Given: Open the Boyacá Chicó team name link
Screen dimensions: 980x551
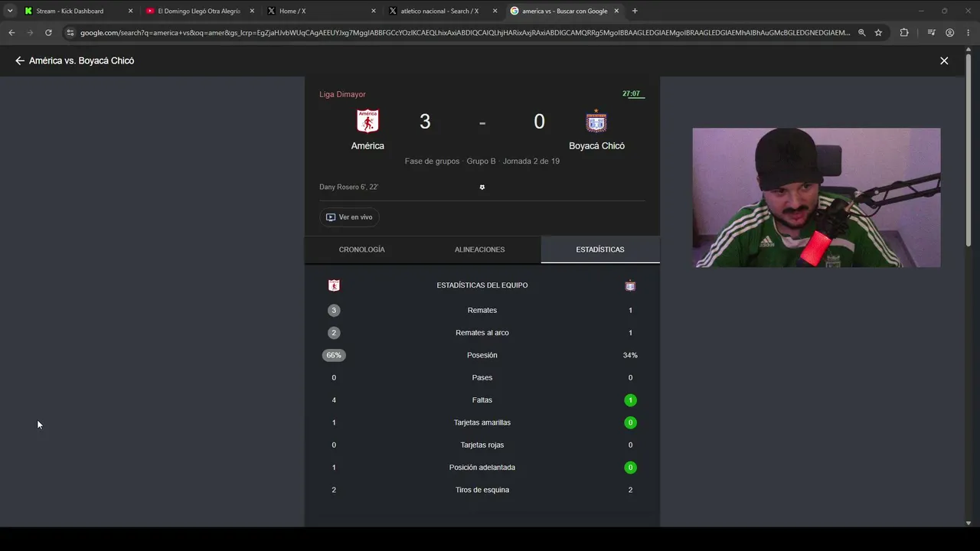Looking at the screenshot, I should click(x=596, y=145).
